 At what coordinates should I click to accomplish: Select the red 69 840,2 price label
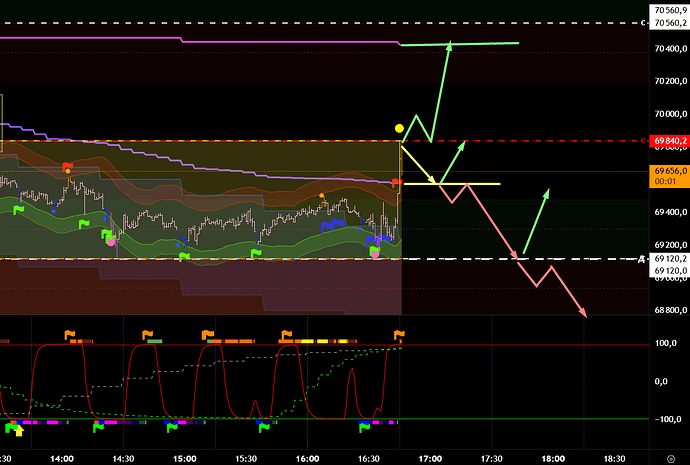(x=668, y=141)
